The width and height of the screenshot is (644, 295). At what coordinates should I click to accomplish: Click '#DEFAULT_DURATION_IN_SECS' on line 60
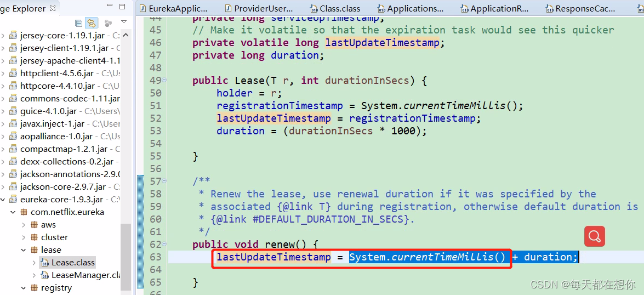328,219
